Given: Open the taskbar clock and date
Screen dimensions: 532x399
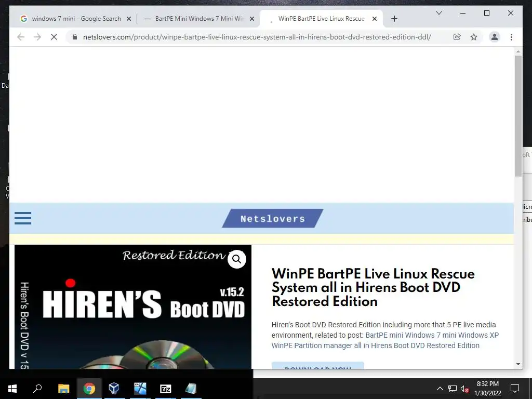Looking at the screenshot, I should click(487, 389).
